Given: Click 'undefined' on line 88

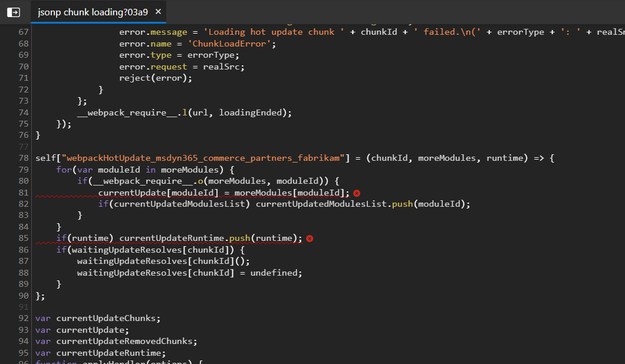Looking at the screenshot, I should (x=274, y=273).
